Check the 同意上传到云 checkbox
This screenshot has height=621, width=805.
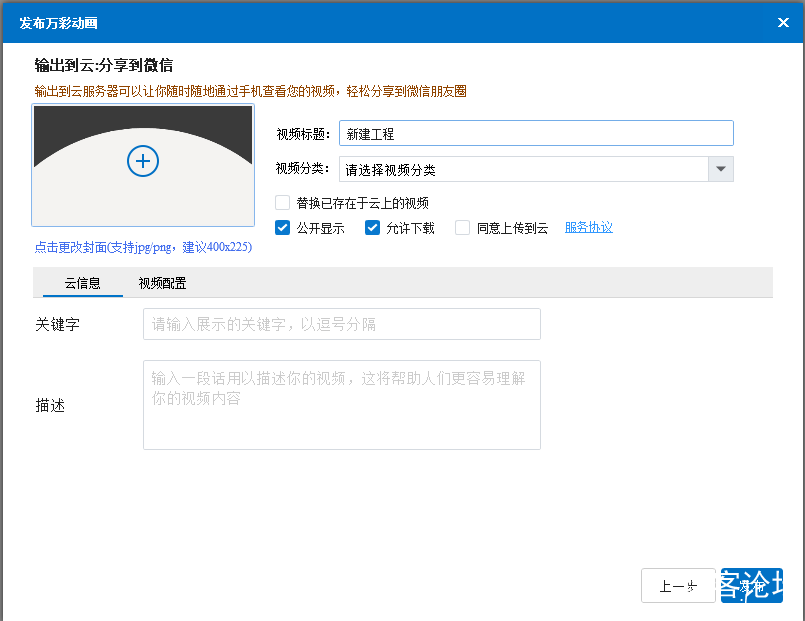(462, 228)
